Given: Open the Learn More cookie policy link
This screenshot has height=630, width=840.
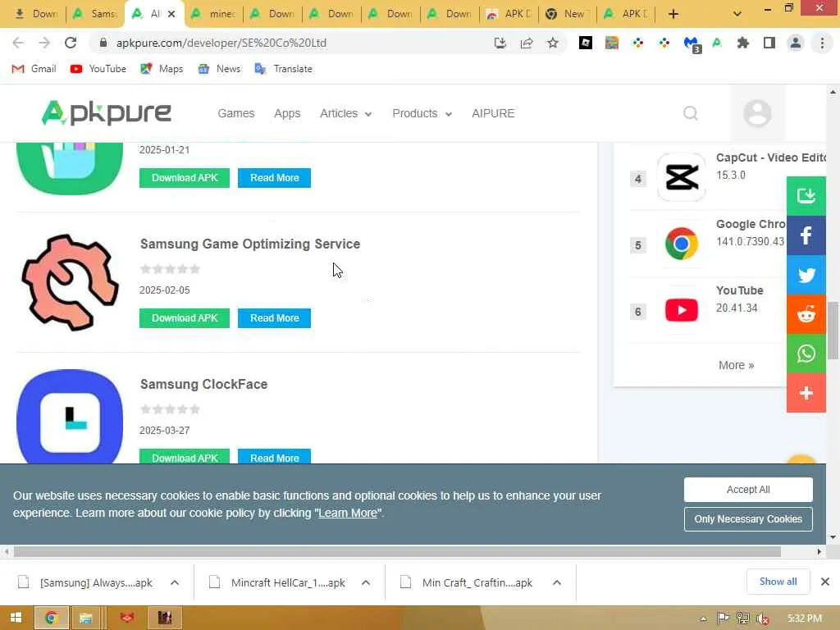Looking at the screenshot, I should [348, 514].
